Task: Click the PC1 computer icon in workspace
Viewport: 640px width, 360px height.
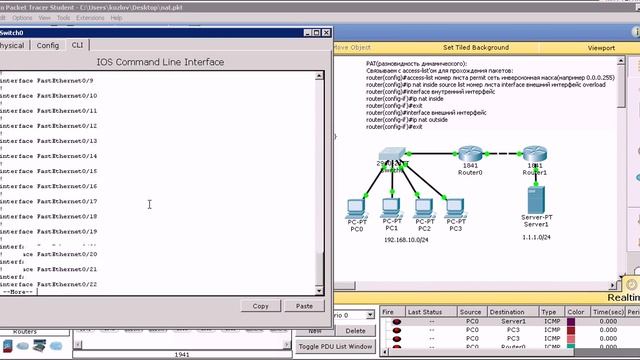Action: [x=391, y=208]
